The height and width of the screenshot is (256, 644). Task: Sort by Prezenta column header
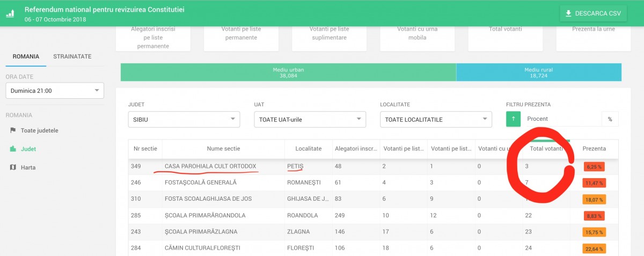pyautogui.click(x=594, y=148)
